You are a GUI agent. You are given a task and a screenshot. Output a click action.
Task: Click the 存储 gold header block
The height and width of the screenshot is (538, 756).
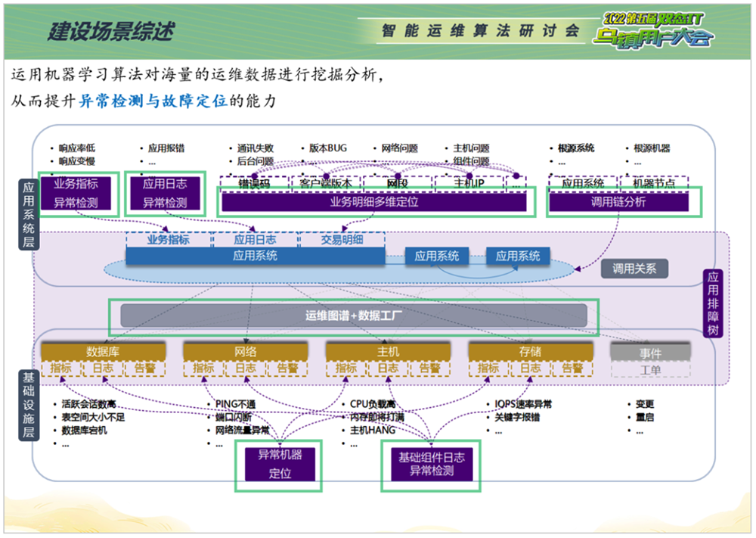point(529,352)
